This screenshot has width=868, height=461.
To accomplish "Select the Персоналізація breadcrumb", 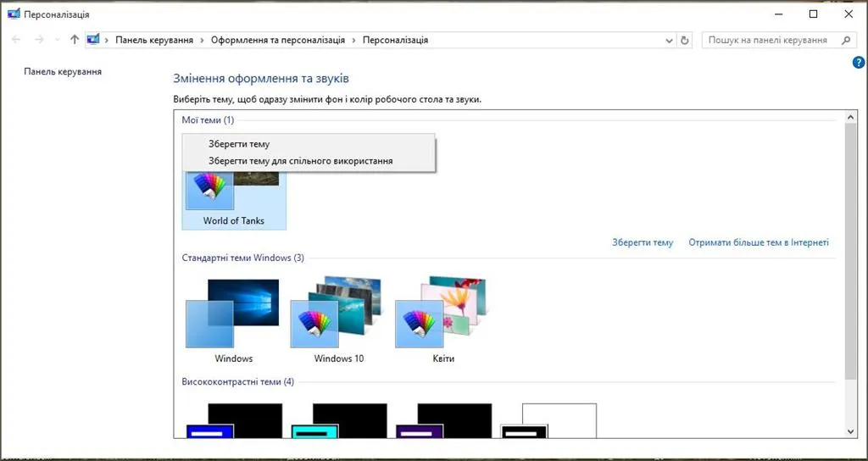I will pyautogui.click(x=395, y=40).
